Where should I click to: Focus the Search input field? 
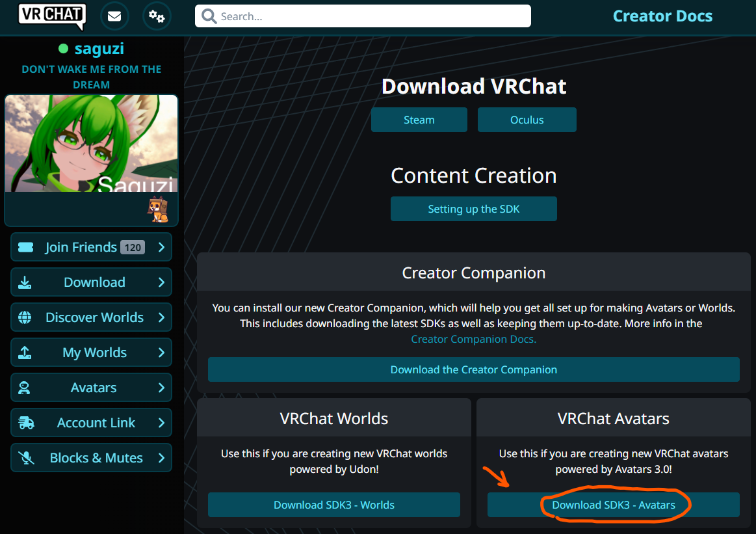(x=363, y=16)
